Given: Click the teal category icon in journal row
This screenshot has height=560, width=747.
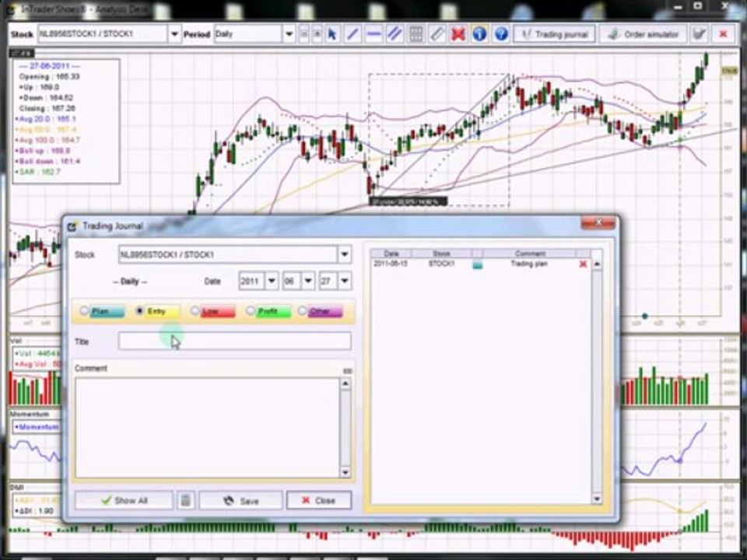Looking at the screenshot, I should pyautogui.click(x=477, y=264).
